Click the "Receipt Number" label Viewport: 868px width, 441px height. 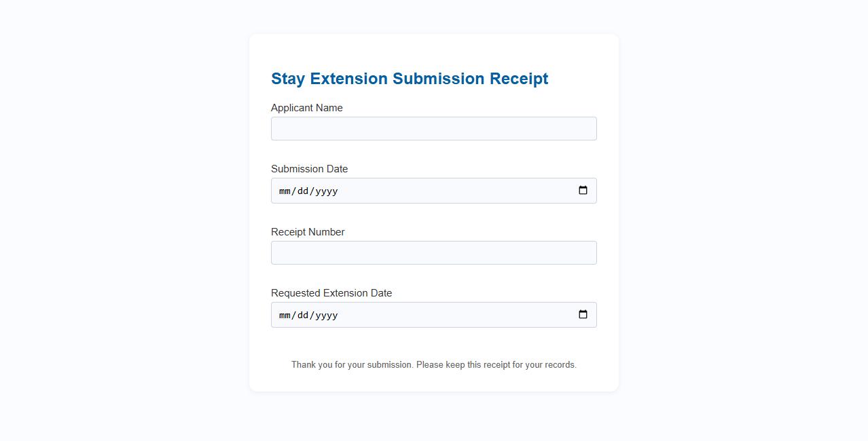[308, 232]
